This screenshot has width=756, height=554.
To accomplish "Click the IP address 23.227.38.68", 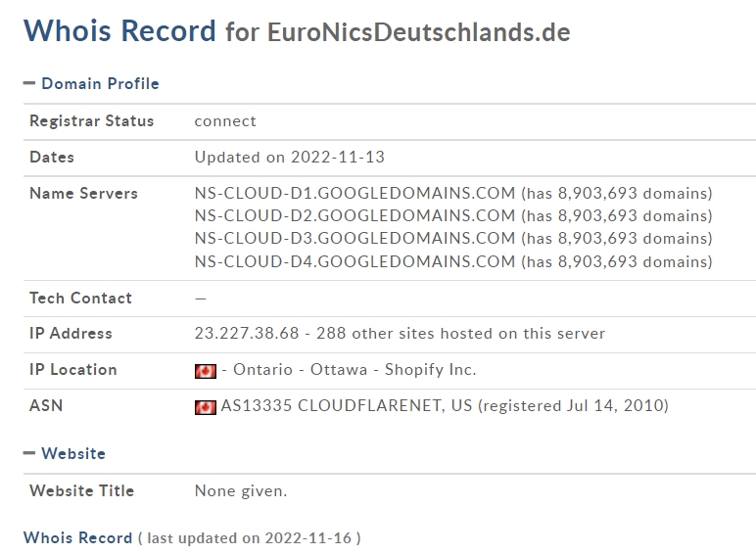I will pyautogui.click(x=247, y=334).
